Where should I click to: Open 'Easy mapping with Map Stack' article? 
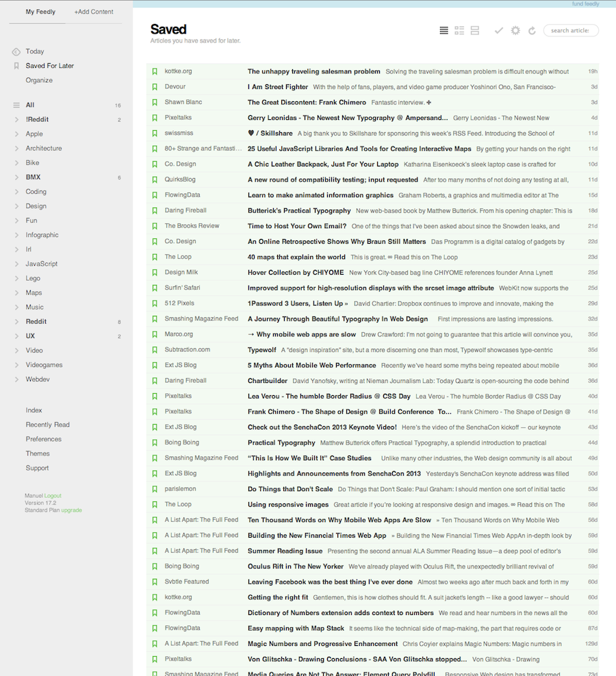click(x=296, y=629)
